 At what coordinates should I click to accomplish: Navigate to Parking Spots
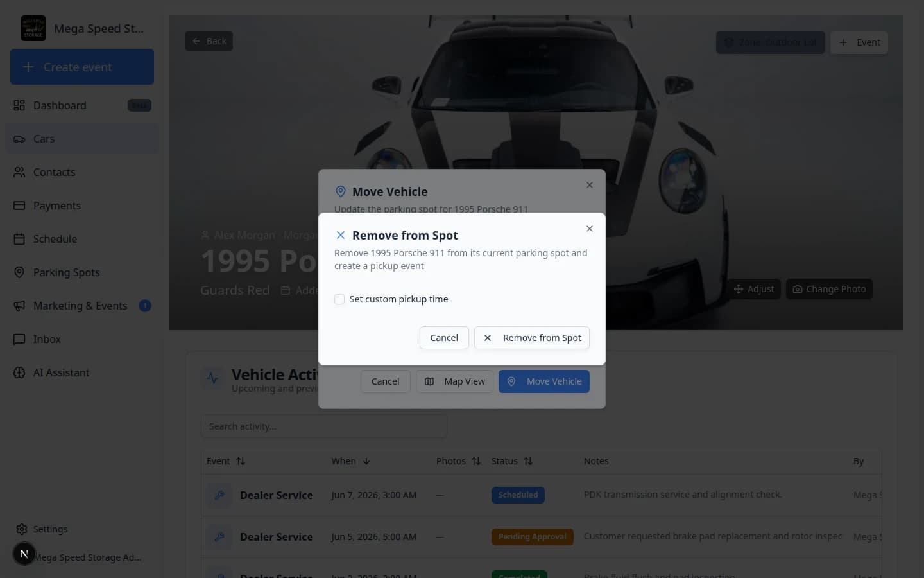point(82,272)
